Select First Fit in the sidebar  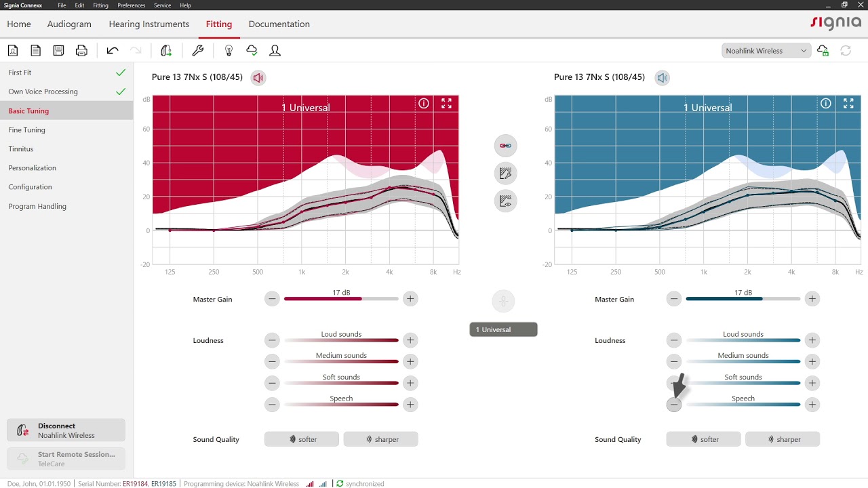tap(66, 73)
